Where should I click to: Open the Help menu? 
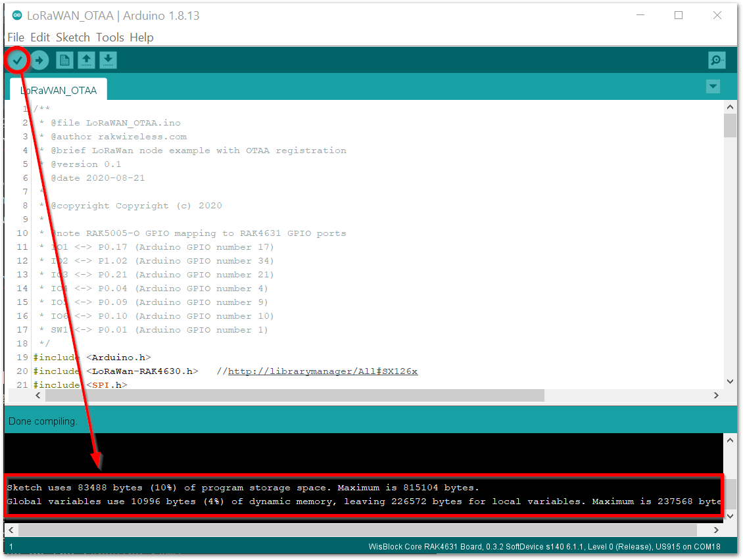pyautogui.click(x=141, y=37)
